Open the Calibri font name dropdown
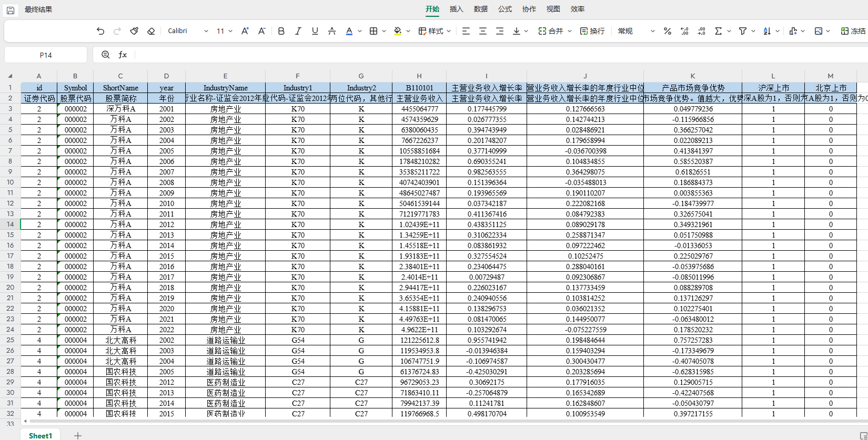Viewport: 868px width, 440px height. (188, 31)
